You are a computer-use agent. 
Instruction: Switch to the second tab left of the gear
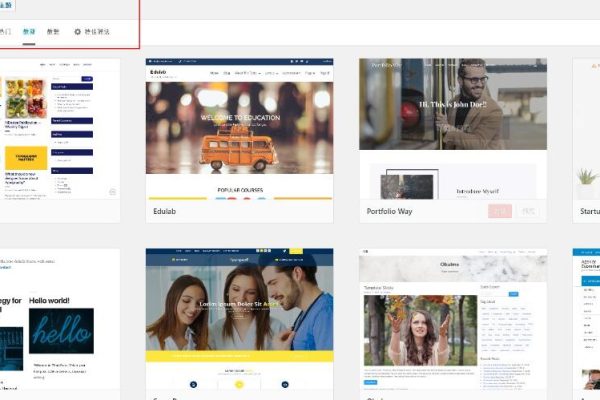coord(30,32)
